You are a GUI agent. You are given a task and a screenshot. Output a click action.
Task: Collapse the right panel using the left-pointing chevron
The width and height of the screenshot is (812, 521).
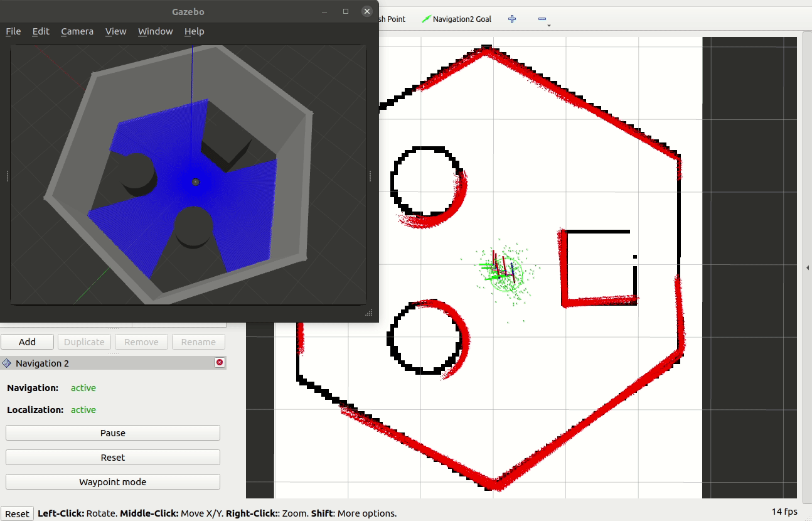click(807, 267)
